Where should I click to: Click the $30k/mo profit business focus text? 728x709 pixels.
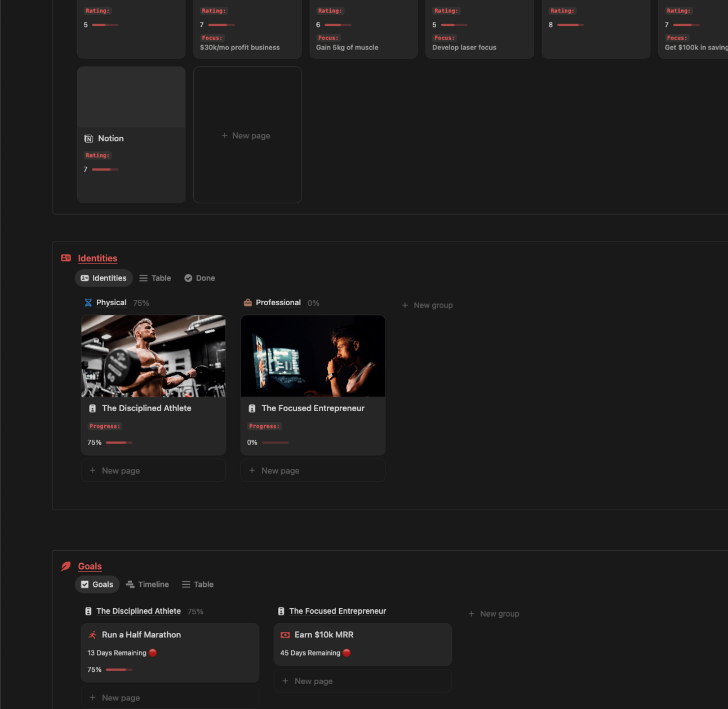click(x=240, y=48)
